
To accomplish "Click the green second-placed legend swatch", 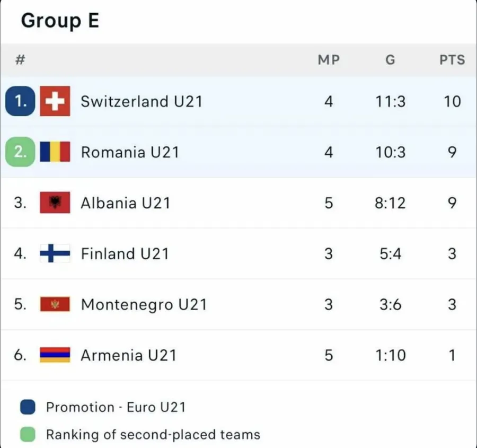I will (28, 435).
